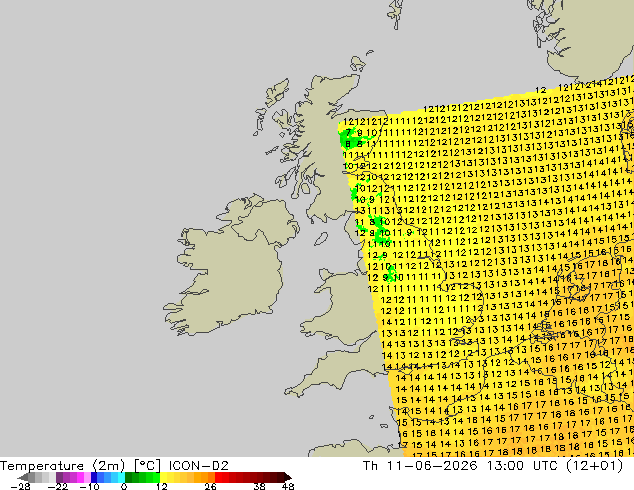Click the Temperature (2m) [°C] title text

click(x=80, y=466)
